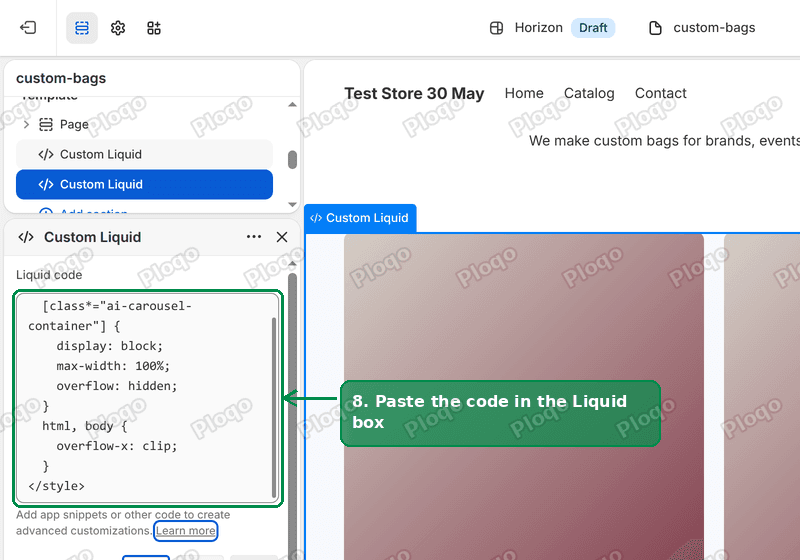
Task: Open the app embeds icon
Action: point(154,28)
